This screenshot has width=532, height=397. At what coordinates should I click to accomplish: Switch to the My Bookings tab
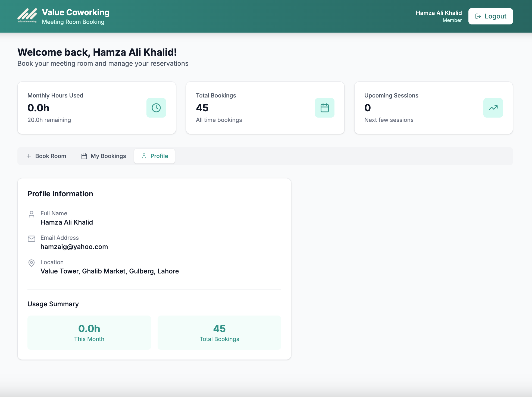104,156
